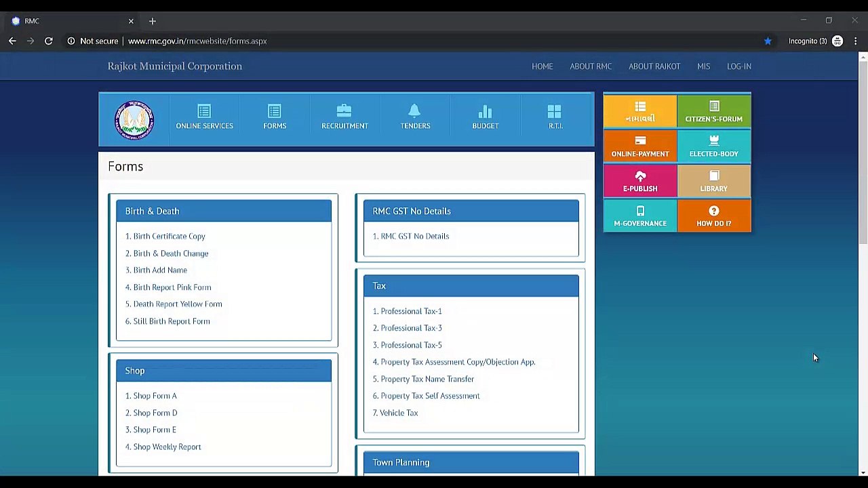The height and width of the screenshot is (488, 868).
Task: Click the Shop Weekly Report link
Action: 167,447
